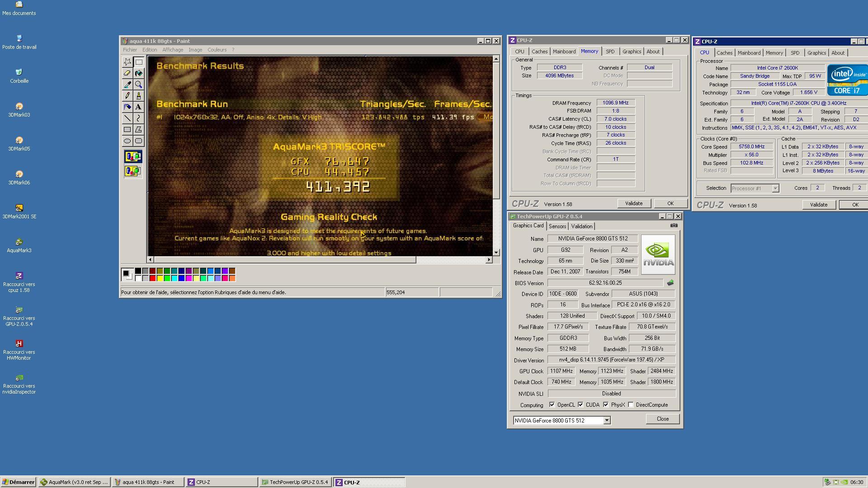
Task: Pick the Eraser tool in Paint
Action: click(127, 73)
